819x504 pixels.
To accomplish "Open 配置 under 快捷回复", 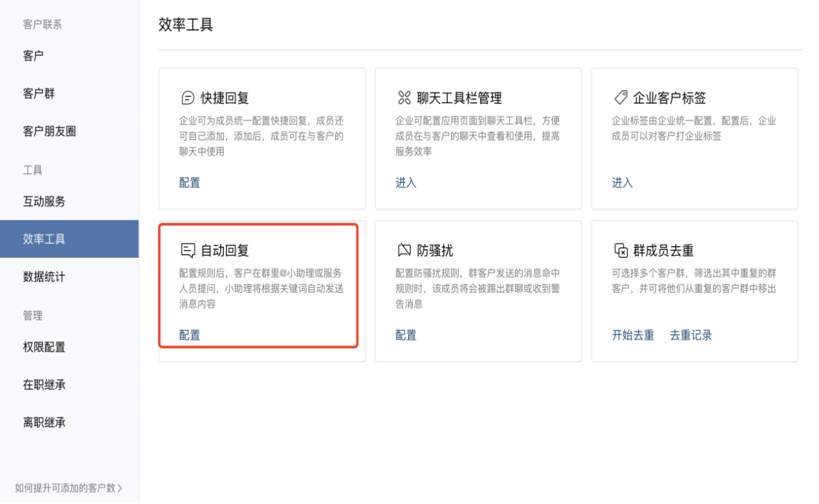I will [189, 183].
